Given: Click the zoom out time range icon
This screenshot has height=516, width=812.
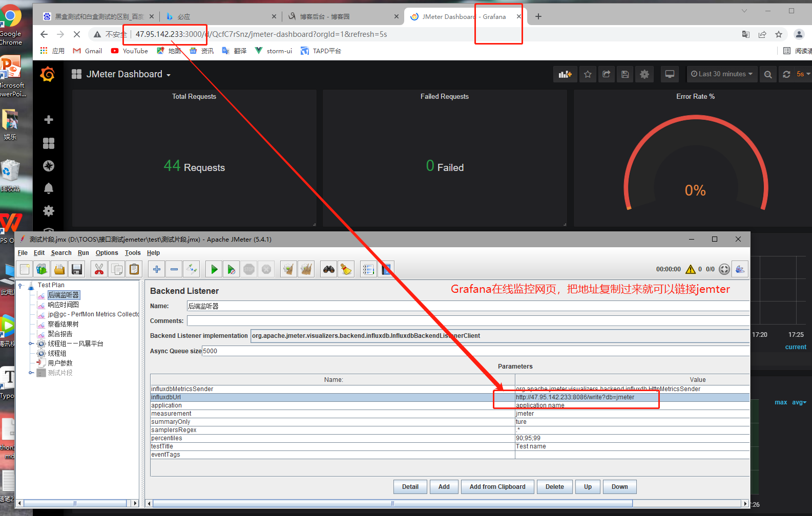Looking at the screenshot, I should point(767,74).
